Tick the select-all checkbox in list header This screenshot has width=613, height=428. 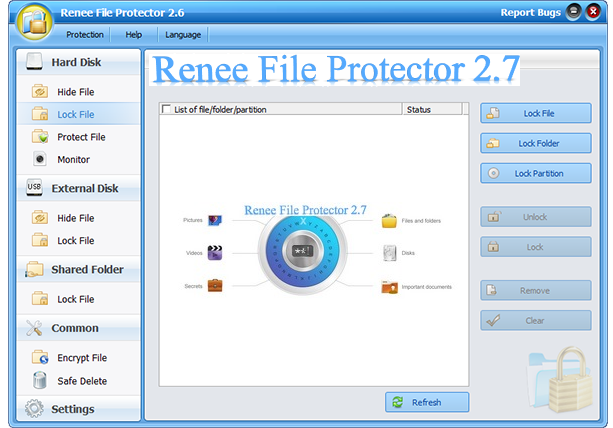click(166, 109)
